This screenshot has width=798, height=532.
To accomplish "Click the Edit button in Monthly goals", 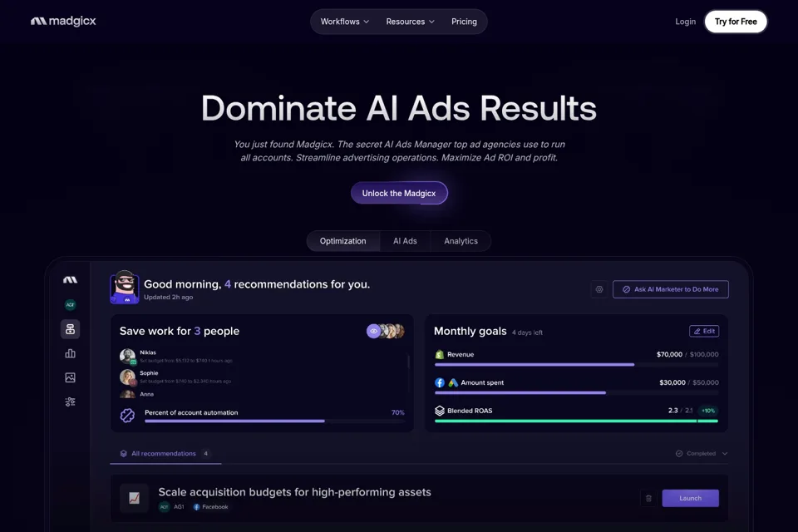I will coord(704,331).
